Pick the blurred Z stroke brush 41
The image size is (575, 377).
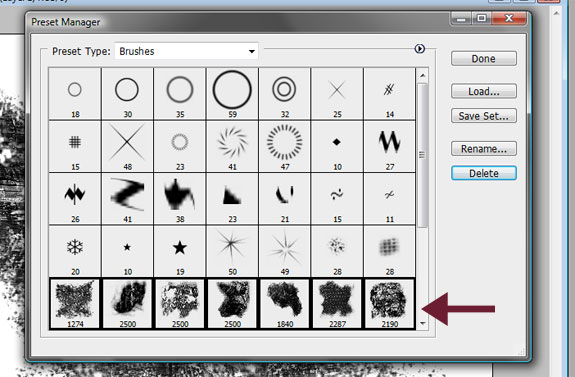[127, 199]
